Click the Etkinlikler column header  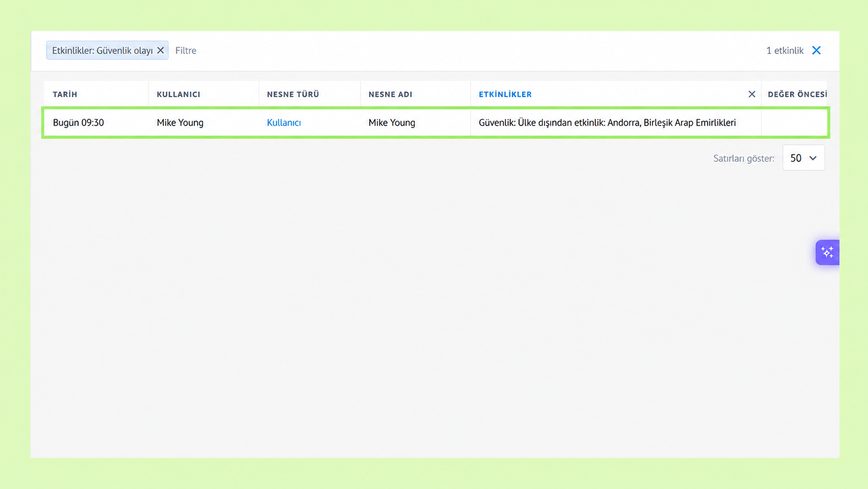click(505, 94)
